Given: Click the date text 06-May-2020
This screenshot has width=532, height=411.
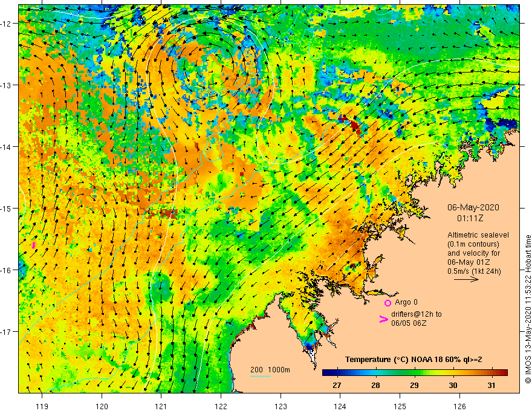Looking at the screenshot, I should click(x=473, y=207).
